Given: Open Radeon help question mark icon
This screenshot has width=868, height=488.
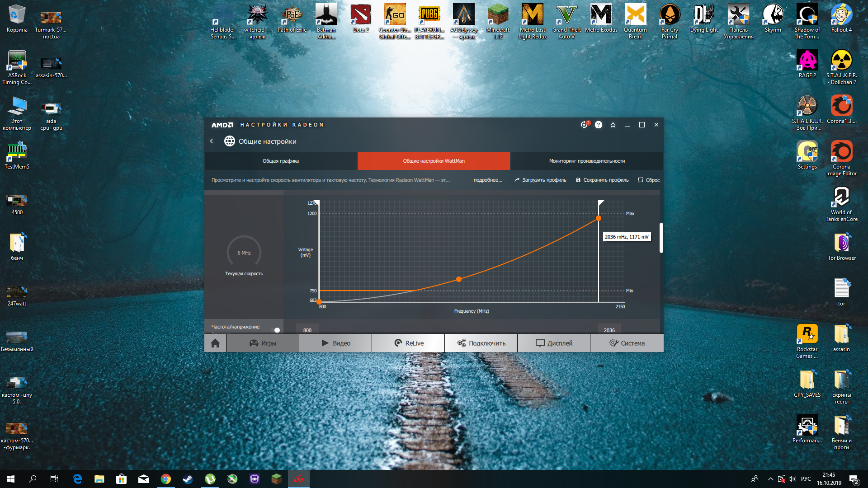Looking at the screenshot, I should pos(599,125).
